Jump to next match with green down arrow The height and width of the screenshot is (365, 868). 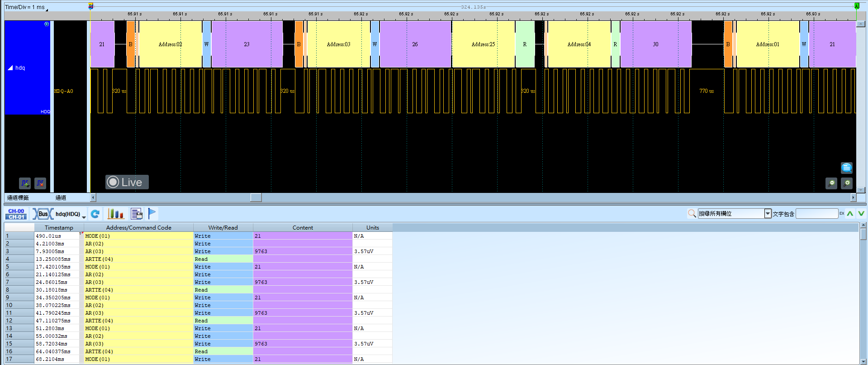[861, 213]
